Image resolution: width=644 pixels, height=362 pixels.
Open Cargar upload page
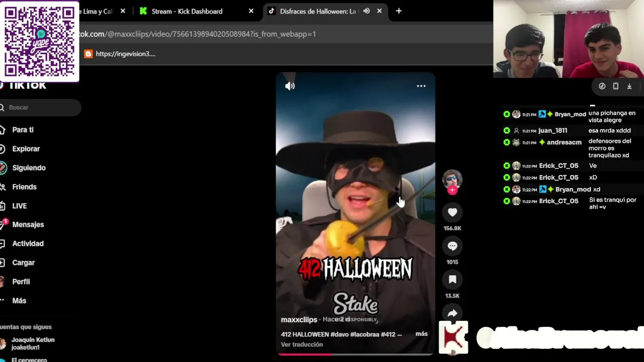click(x=23, y=263)
